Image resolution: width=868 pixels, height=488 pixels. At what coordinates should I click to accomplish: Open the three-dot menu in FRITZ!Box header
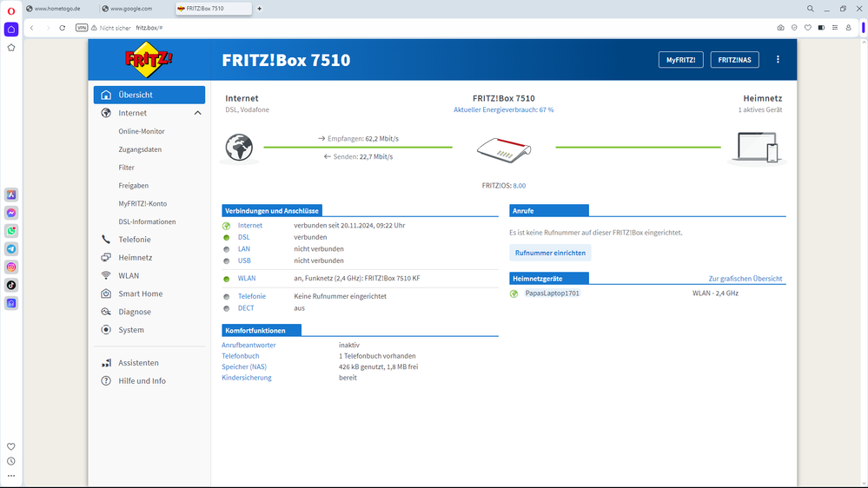point(778,60)
